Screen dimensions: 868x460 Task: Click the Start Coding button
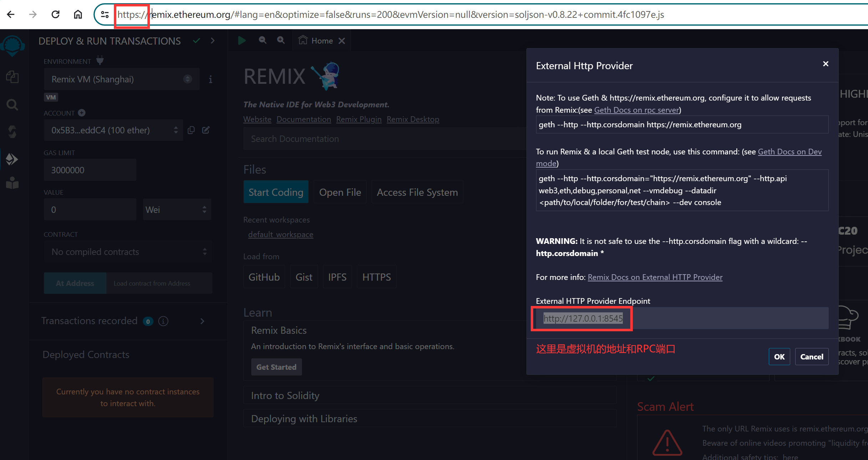click(276, 192)
